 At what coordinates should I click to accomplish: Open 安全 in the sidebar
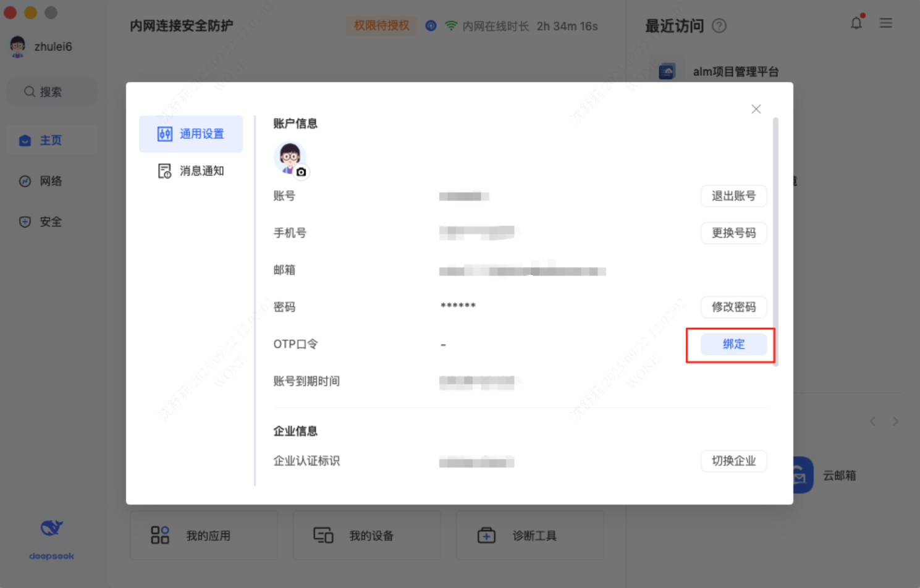click(52, 222)
